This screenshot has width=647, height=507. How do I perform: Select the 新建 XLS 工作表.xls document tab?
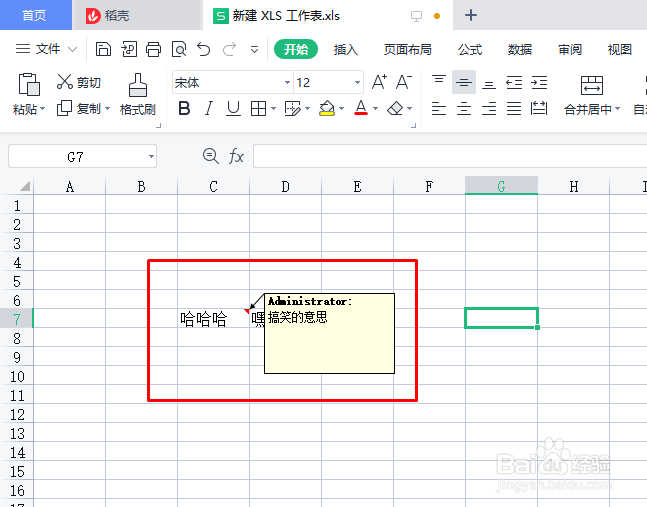(x=327, y=15)
